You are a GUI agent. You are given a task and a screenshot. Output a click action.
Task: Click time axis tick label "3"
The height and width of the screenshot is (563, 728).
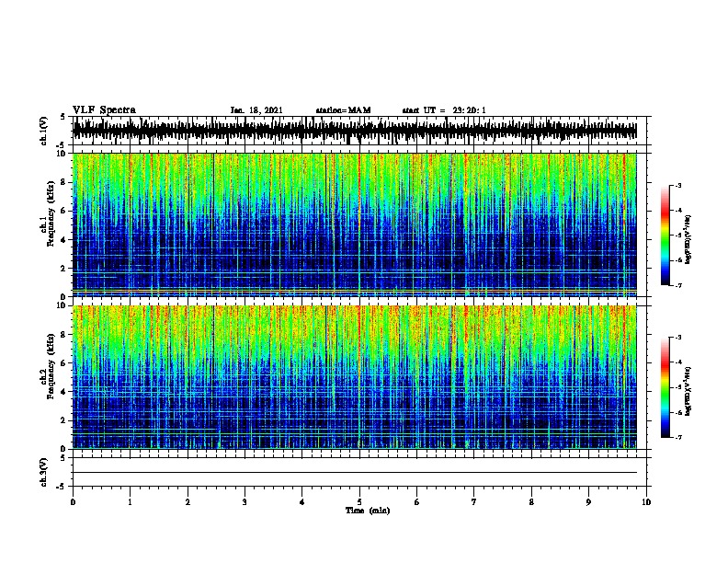click(x=245, y=502)
